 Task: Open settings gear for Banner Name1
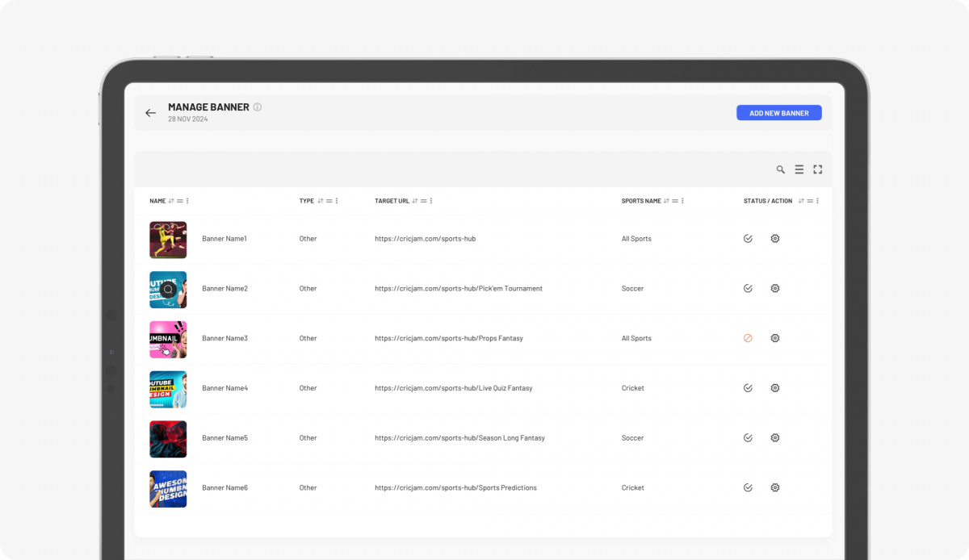775,239
